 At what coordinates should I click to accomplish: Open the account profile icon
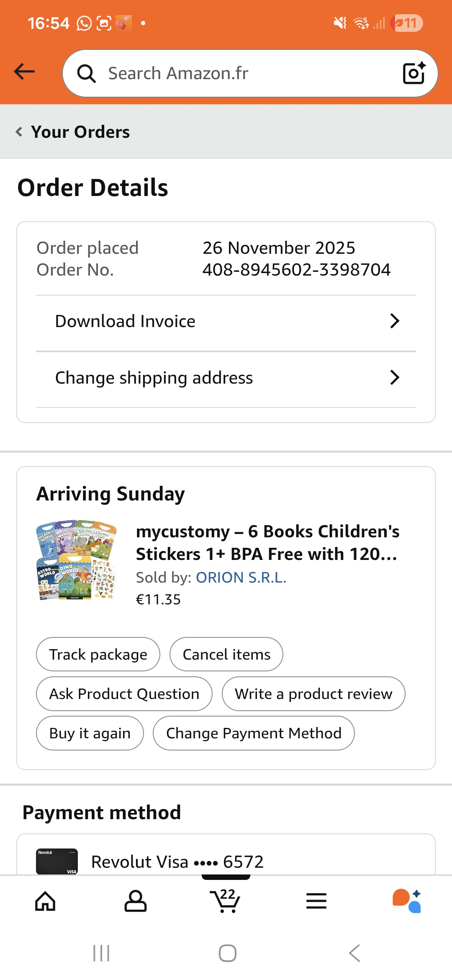pyautogui.click(x=136, y=901)
